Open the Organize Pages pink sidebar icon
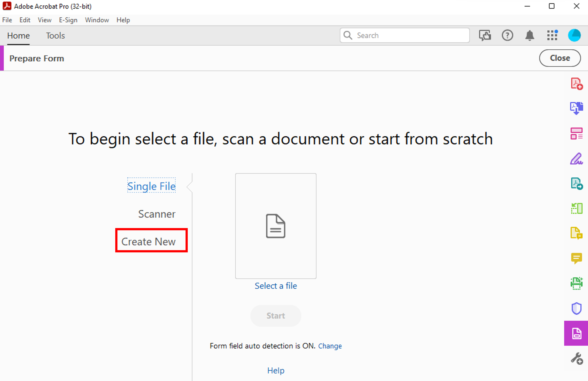Screen dimensions: 588x381 tap(577, 134)
